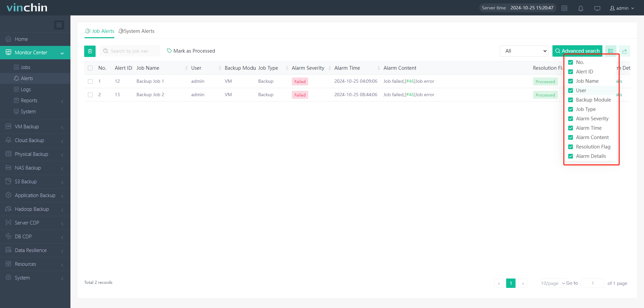Toggle the Resolution Flag column checkbox
Viewport: 644px width, 308px height.
click(x=571, y=147)
